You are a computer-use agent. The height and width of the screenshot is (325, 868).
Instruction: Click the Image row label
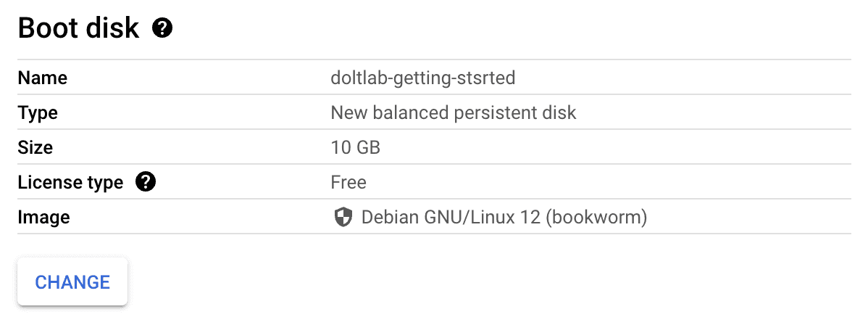click(x=43, y=217)
